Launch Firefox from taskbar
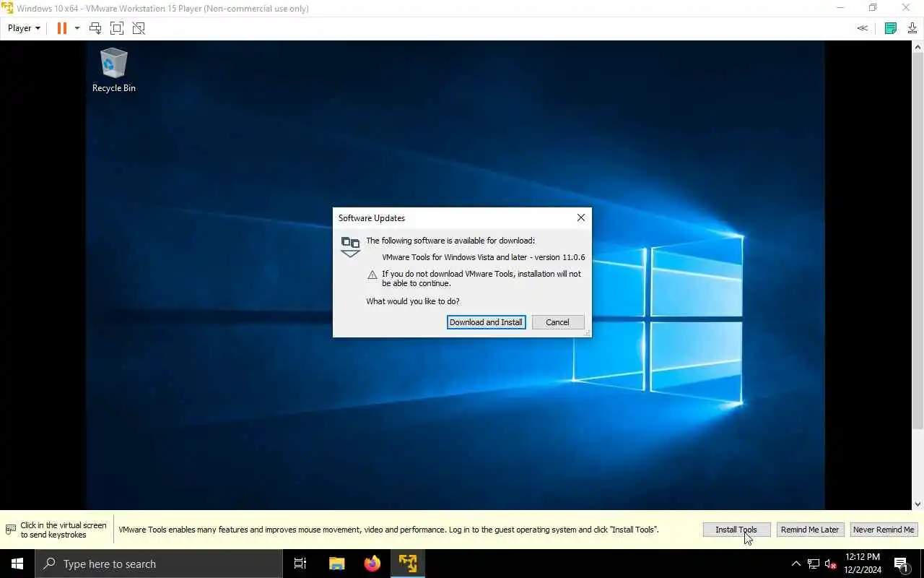 [372, 564]
